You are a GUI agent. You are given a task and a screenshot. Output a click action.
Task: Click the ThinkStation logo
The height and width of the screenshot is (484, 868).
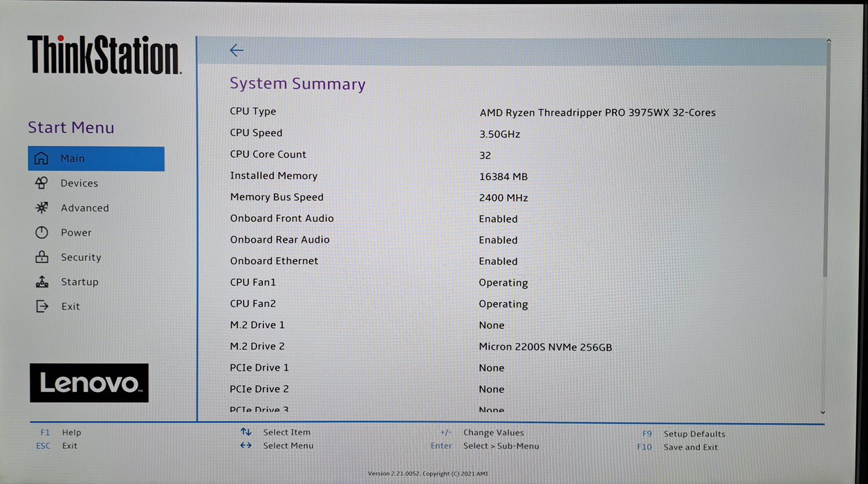point(104,55)
